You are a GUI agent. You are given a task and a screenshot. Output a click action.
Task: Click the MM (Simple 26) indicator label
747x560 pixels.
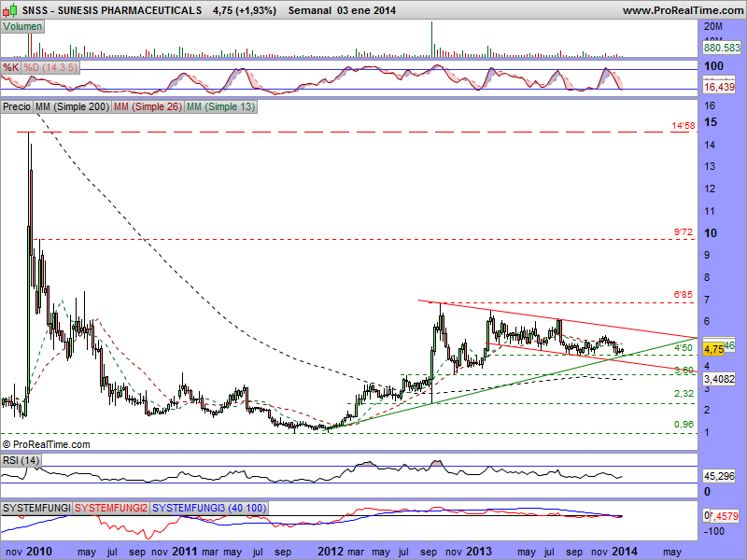click(148, 106)
